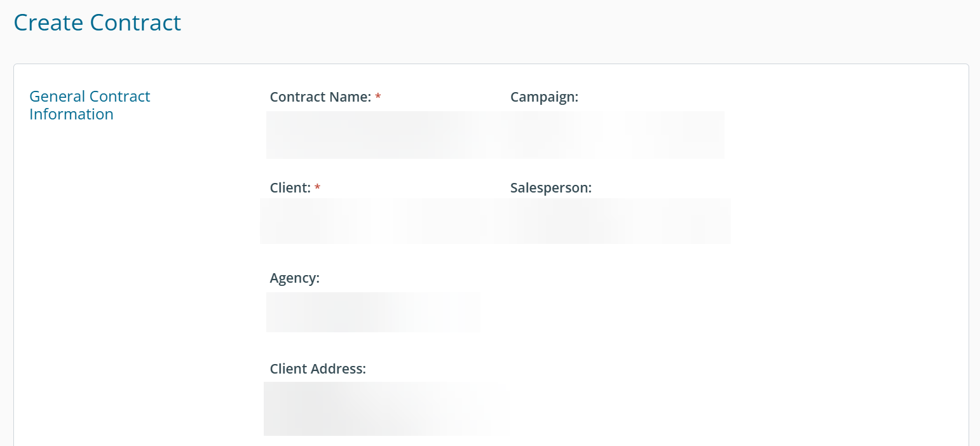The height and width of the screenshot is (446, 980).
Task: Open the Campaign field
Action: pyautogui.click(x=616, y=135)
